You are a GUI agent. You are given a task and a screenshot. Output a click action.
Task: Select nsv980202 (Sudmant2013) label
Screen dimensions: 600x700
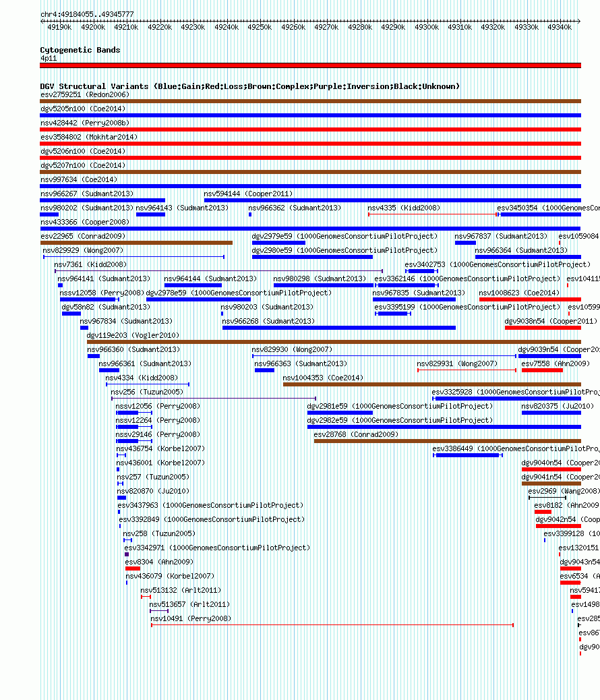87,208
